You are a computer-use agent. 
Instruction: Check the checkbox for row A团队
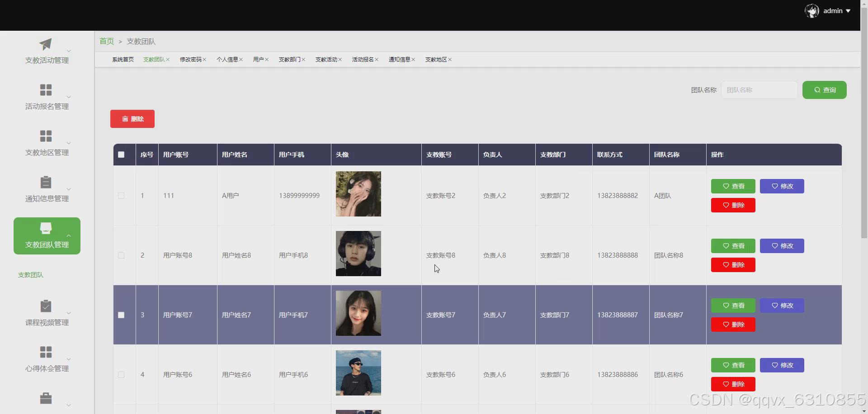[121, 196]
